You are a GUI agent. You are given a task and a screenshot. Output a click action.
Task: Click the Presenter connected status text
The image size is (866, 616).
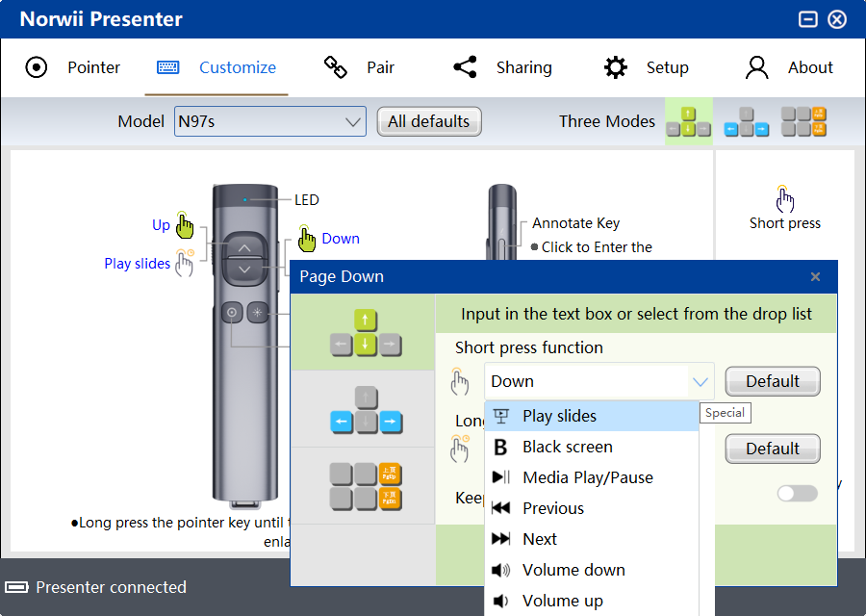point(111,587)
